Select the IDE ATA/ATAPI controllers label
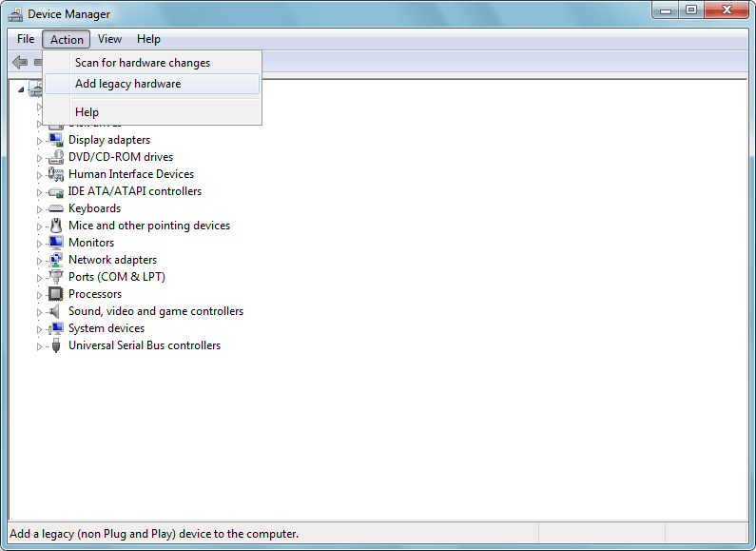Image resolution: width=756 pixels, height=551 pixels. tap(135, 191)
